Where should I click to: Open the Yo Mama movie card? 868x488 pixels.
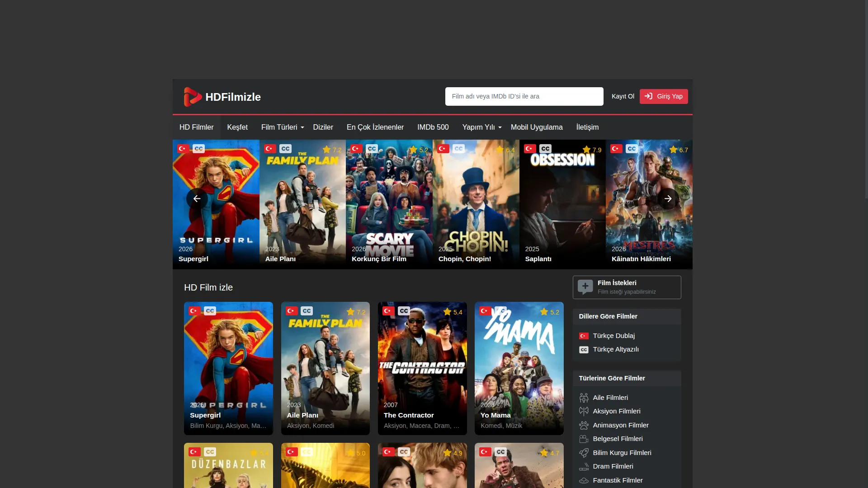(519, 368)
